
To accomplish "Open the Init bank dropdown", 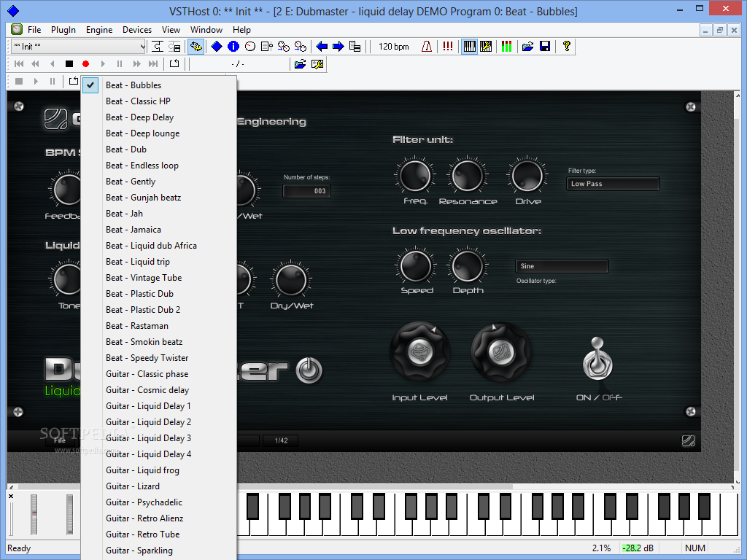I will tap(79, 46).
